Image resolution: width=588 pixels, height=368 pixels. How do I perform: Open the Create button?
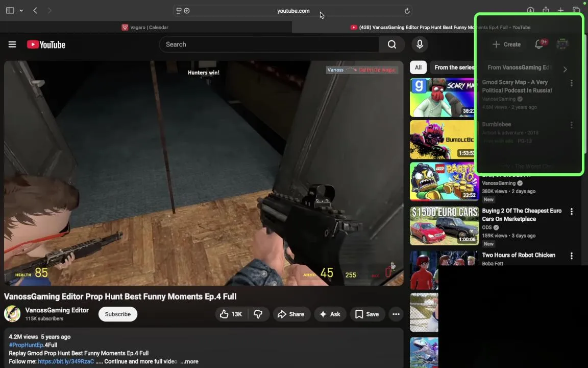506,44
